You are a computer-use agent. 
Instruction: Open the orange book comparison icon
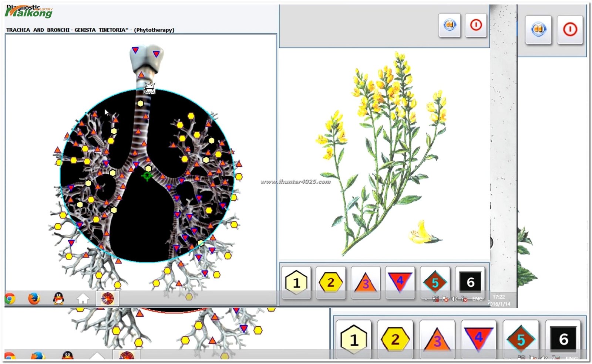coord(449,24)
